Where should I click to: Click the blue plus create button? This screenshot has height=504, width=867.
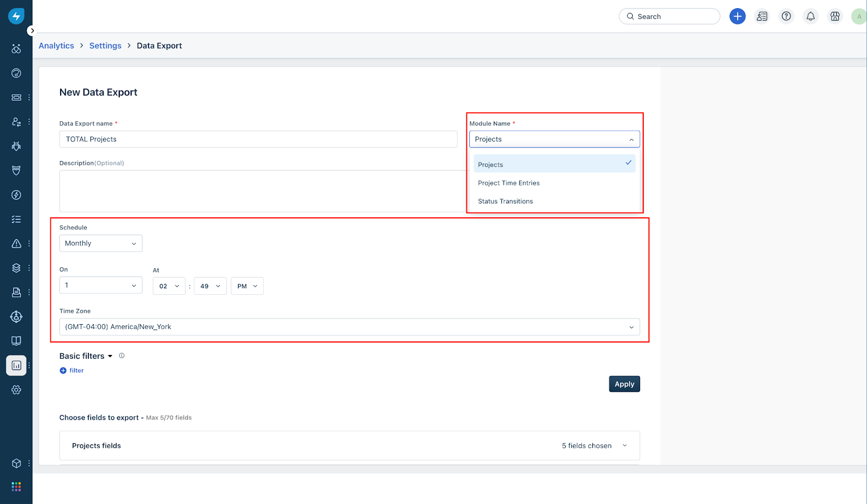[737, 16]
